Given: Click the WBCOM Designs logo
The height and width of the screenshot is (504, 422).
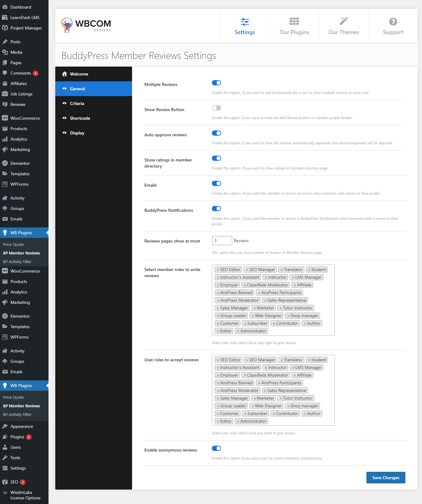Looking at the screenshot, I should point(86,25).
